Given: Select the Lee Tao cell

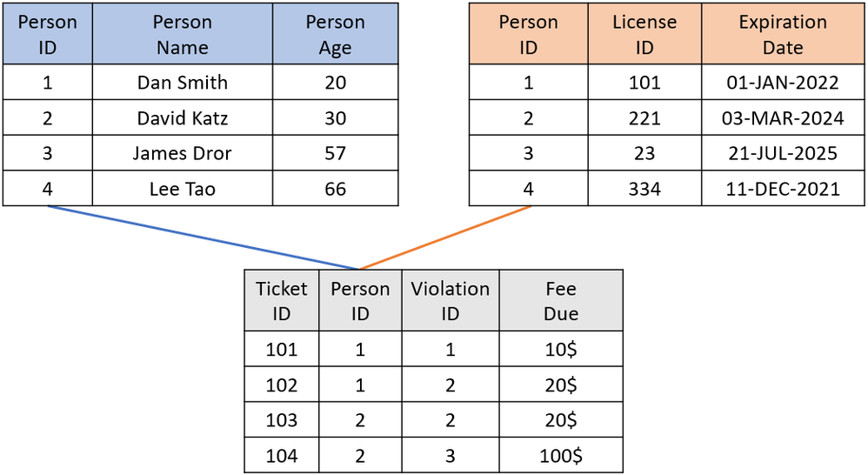Looking at the screenshot, I should tap(182, 189).
